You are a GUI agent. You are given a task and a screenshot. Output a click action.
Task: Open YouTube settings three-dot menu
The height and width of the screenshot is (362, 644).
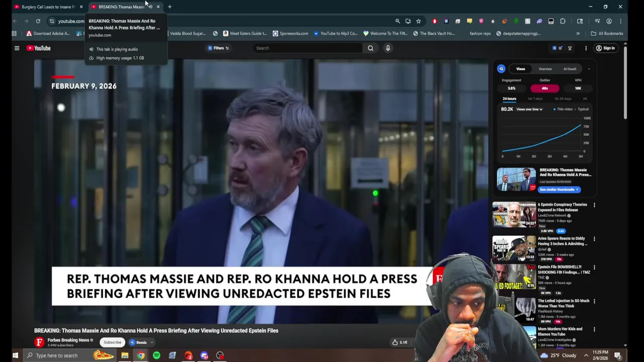[x=586, y=48]
